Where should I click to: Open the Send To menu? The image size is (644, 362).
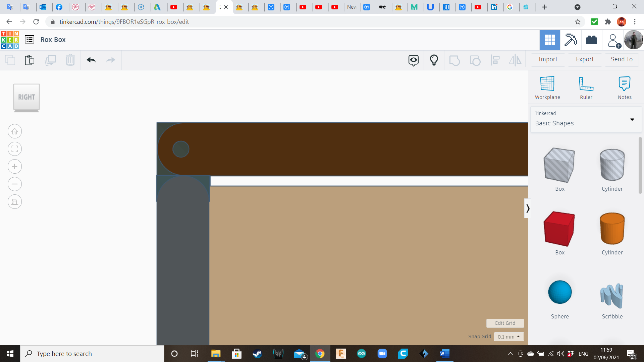tap(622, 59)
